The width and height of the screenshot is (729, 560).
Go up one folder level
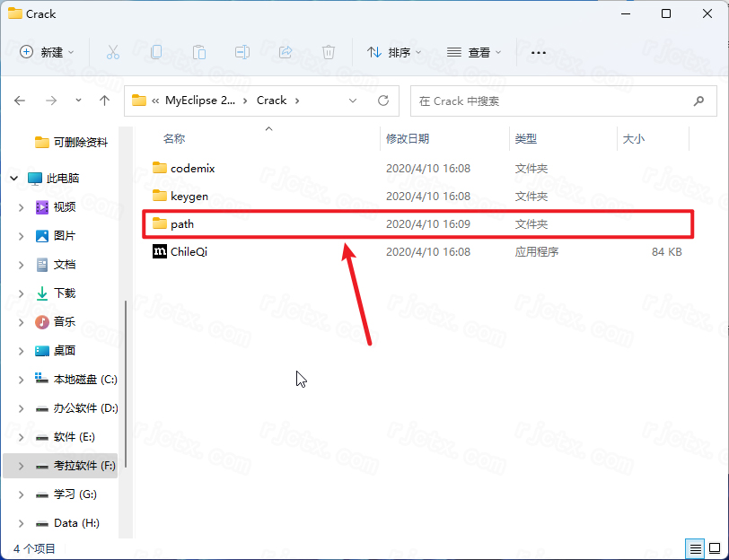[104, 101]
